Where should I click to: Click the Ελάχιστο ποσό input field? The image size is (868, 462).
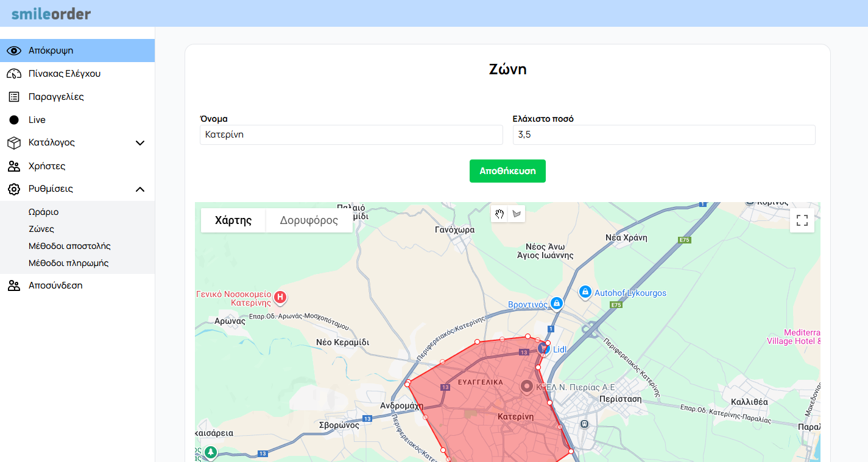pos(663,135)
